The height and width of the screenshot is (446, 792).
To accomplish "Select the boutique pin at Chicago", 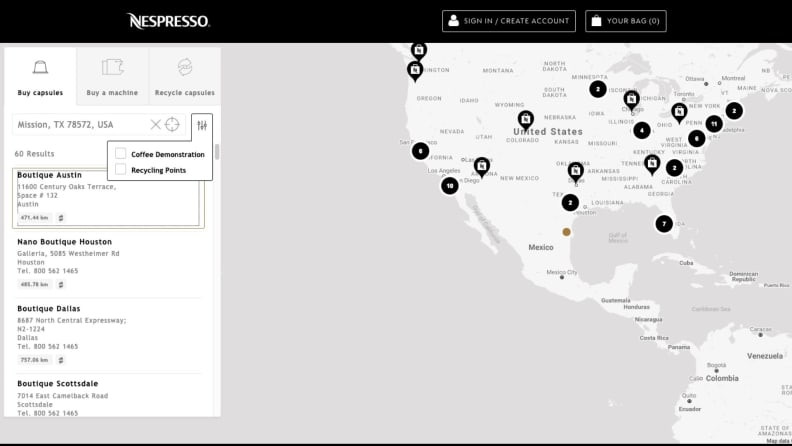I will 631,100.
